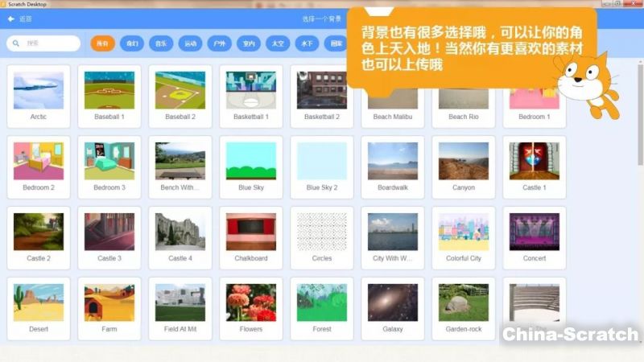Choose the Arctic backdrop

pyautogui.click(x=39, y=95)
